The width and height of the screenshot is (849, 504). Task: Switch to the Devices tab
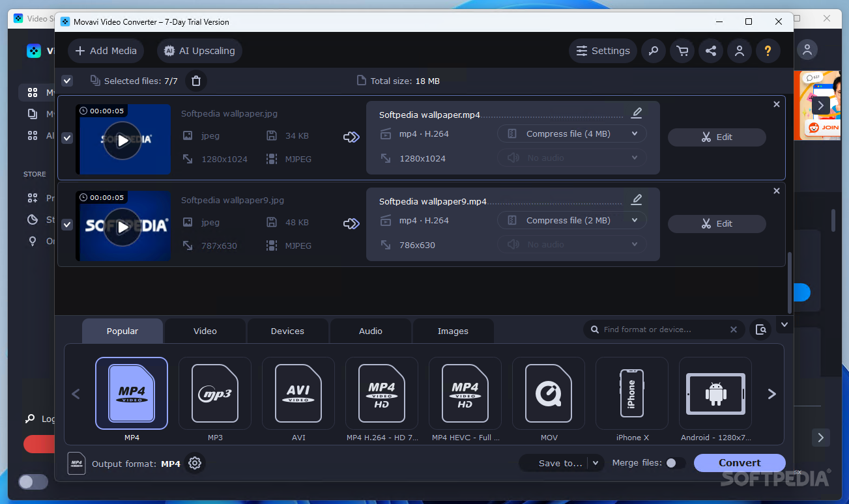coord(287,331)
